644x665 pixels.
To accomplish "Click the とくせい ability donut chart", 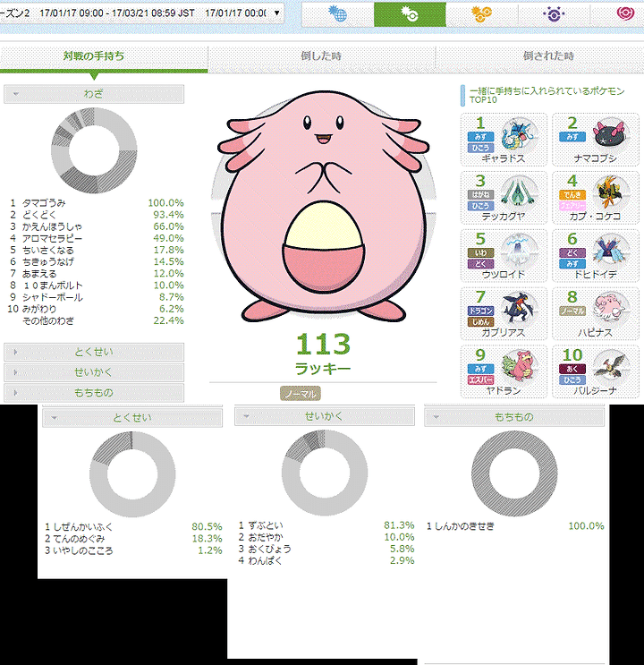I will coord(132,474).
